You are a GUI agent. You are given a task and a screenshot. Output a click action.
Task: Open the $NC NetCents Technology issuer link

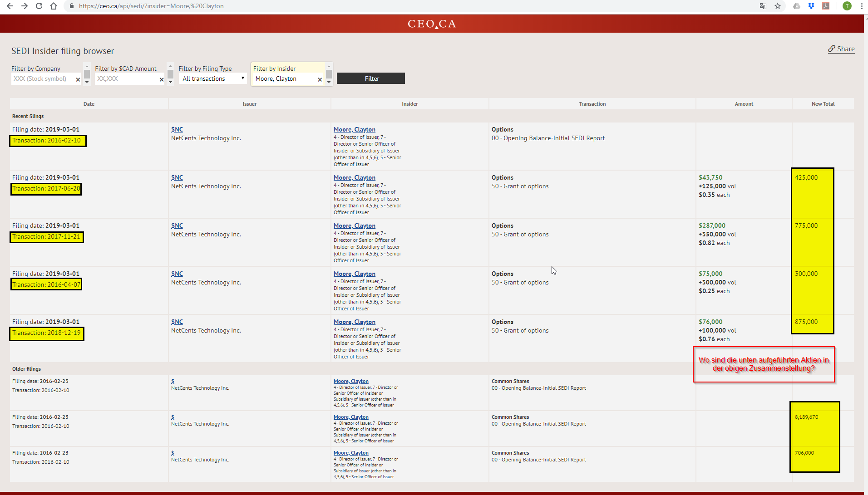(177, 129)
